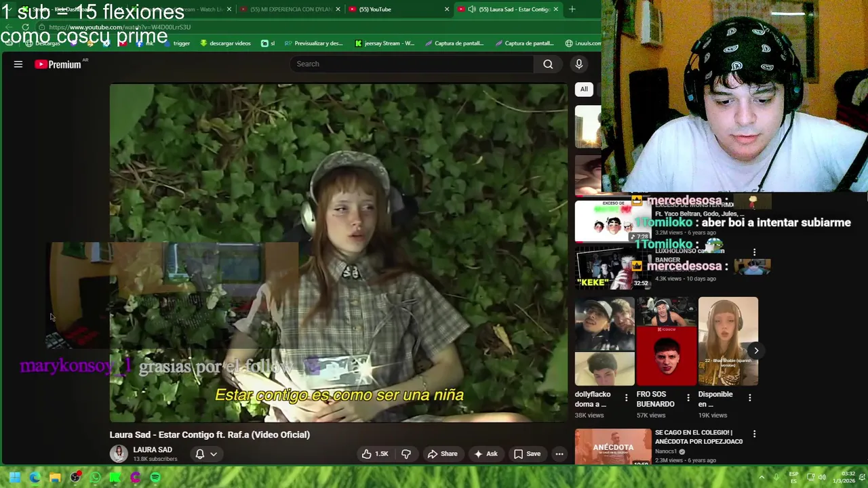Open LAURA SAD channel avatar
The width and height of the screenshot is (868, 488).
click(119, 453)
